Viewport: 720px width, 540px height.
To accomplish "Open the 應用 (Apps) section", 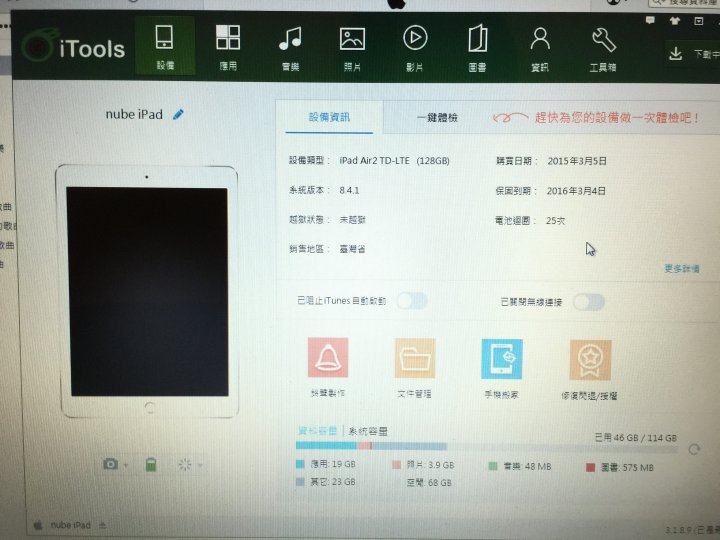I will click(x=228, y=47).
